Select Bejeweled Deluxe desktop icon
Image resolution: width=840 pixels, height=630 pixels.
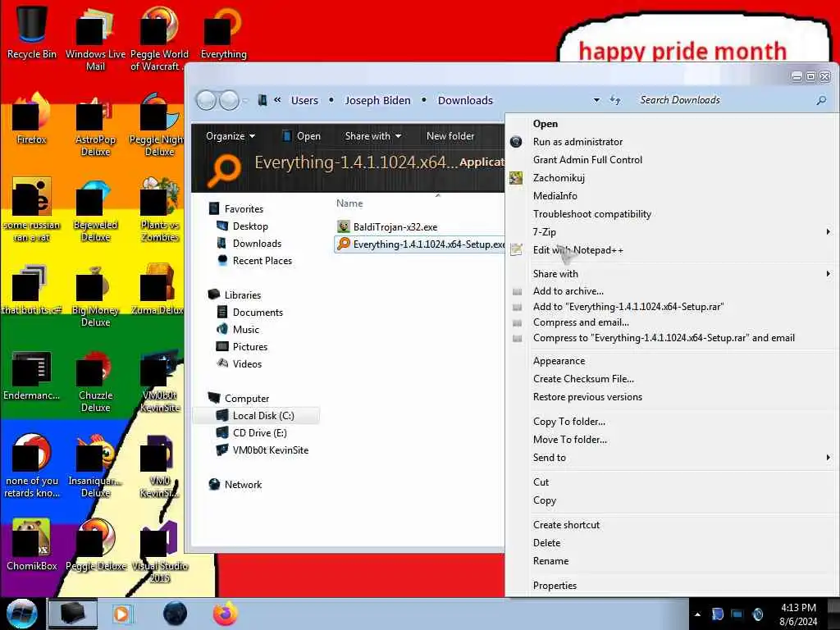coord(95,211)
